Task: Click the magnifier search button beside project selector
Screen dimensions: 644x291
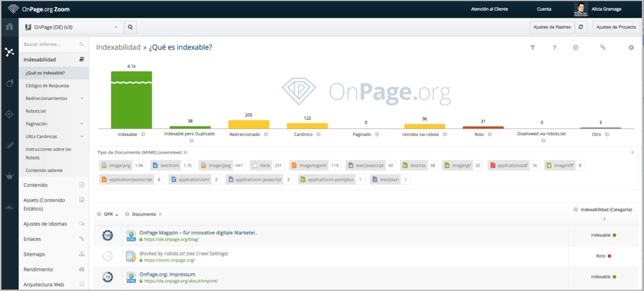Action: [130, 27]
